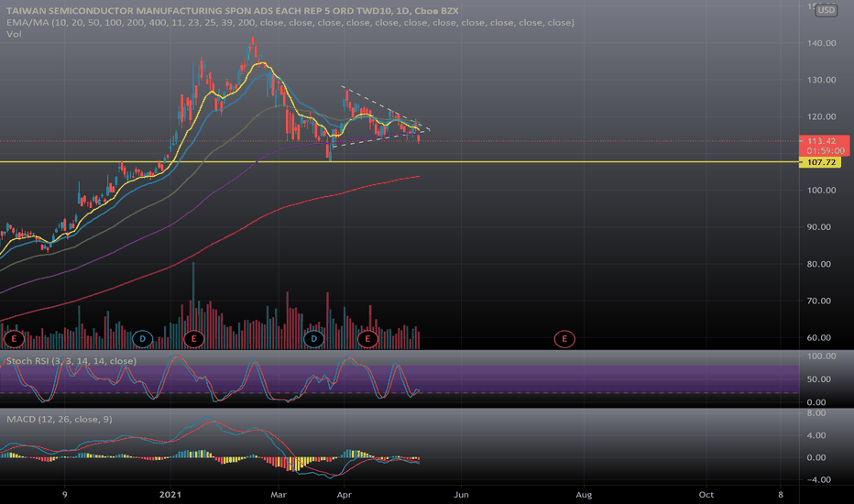Viewport: 854px width, 504px height.
Task: Click the Mar time axis label
Action: (279, 495)
